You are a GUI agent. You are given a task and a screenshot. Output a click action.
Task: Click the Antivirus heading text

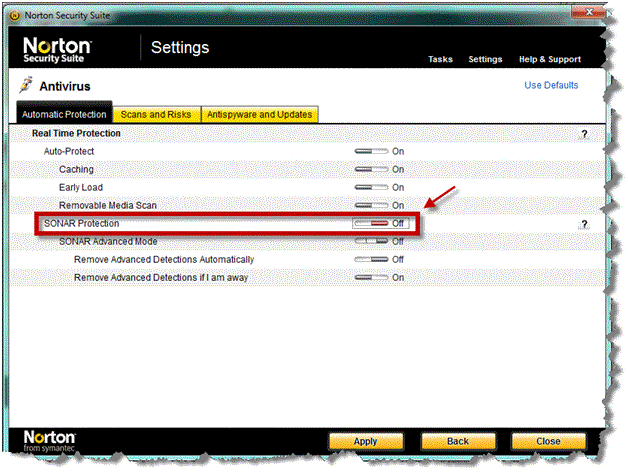tap(64, 86)
